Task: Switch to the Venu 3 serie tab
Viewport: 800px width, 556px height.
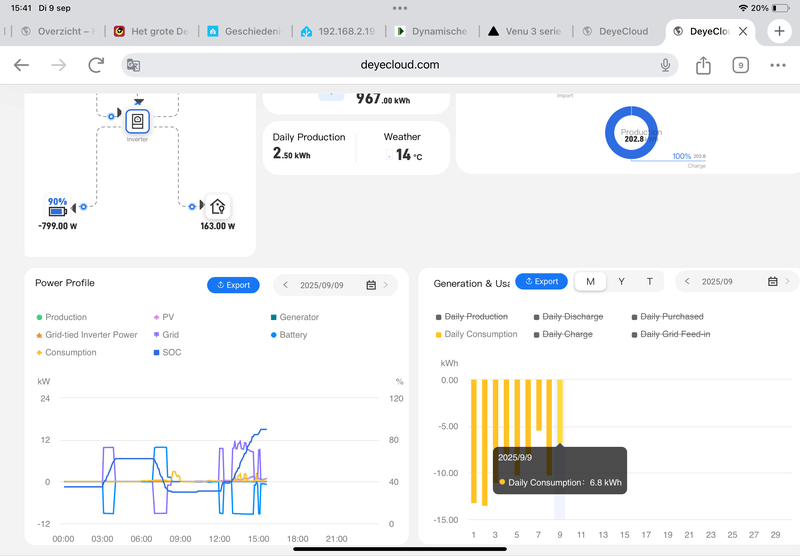Action: [526, 31]
